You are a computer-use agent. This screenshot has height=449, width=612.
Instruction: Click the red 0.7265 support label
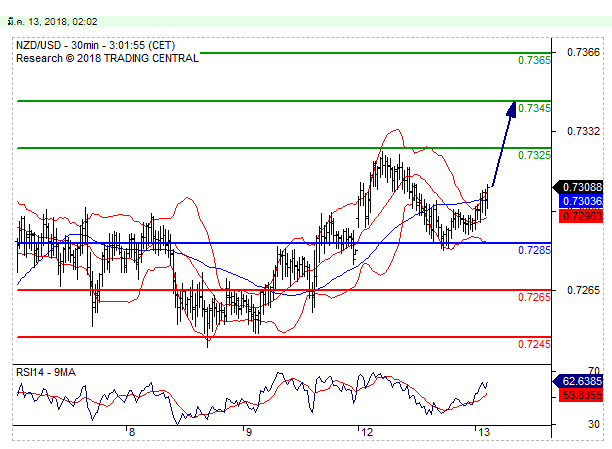coord(534,297)
